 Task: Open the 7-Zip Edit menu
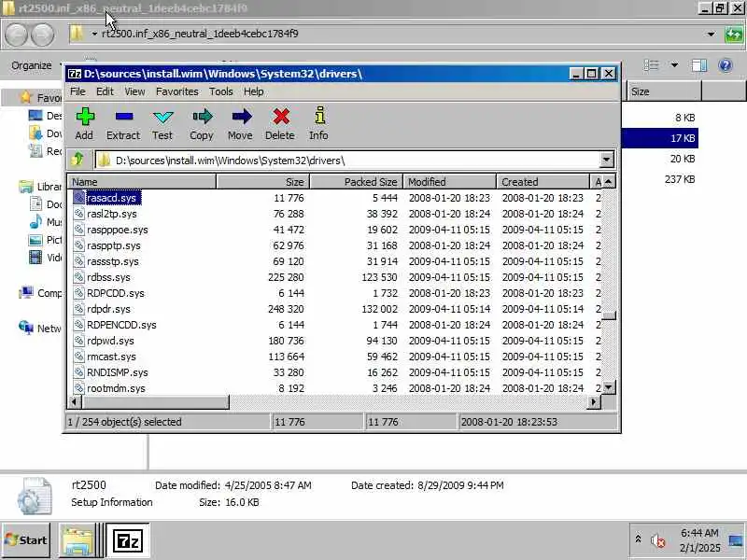click(x=105, y=91)
